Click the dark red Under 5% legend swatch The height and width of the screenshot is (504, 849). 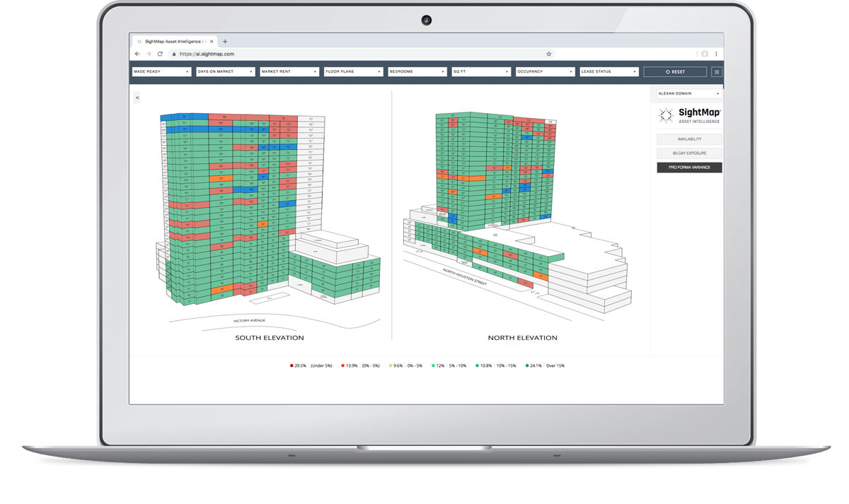point(291,366)
